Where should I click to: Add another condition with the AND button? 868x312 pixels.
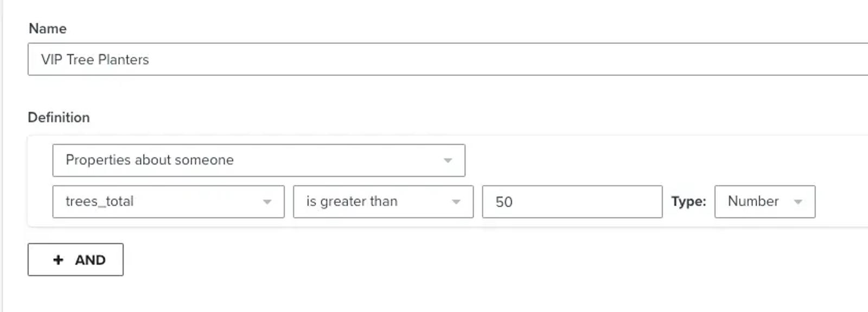tap(75, 259)
